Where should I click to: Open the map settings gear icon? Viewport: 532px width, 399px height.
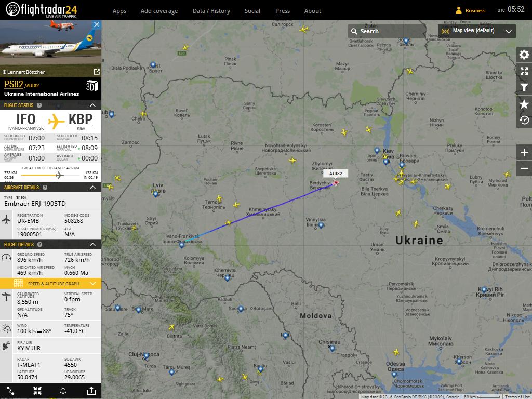pyautogui.click(x=524, y=55)
